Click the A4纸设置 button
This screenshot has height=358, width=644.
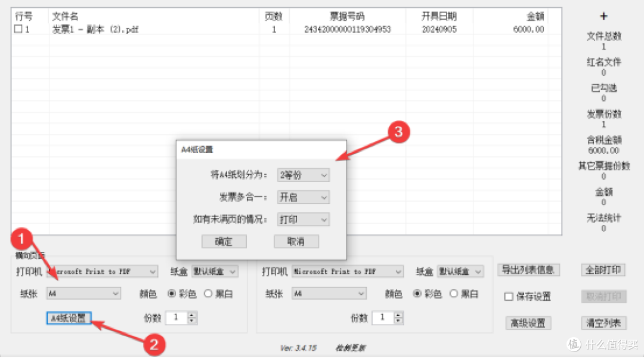point(69,317)
